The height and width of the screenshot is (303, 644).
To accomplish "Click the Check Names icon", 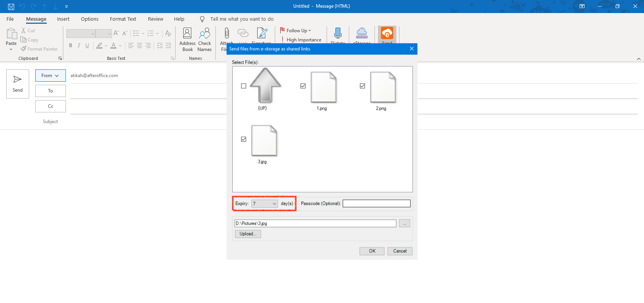I will point(204,34).
